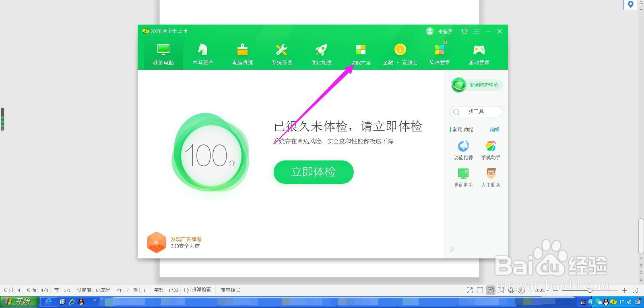Toggle eye protection mode icon
Viewport: 644px width, 308px height.
[x=522, y=290]
